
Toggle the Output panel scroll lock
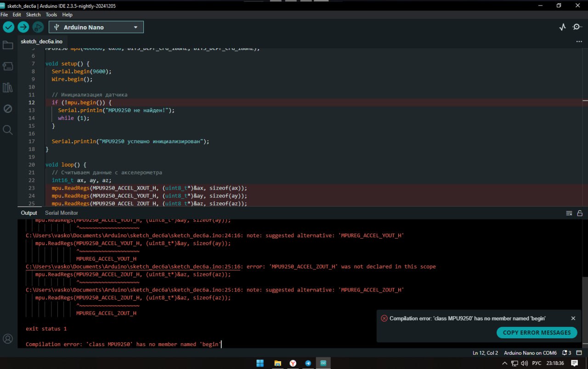580,213
